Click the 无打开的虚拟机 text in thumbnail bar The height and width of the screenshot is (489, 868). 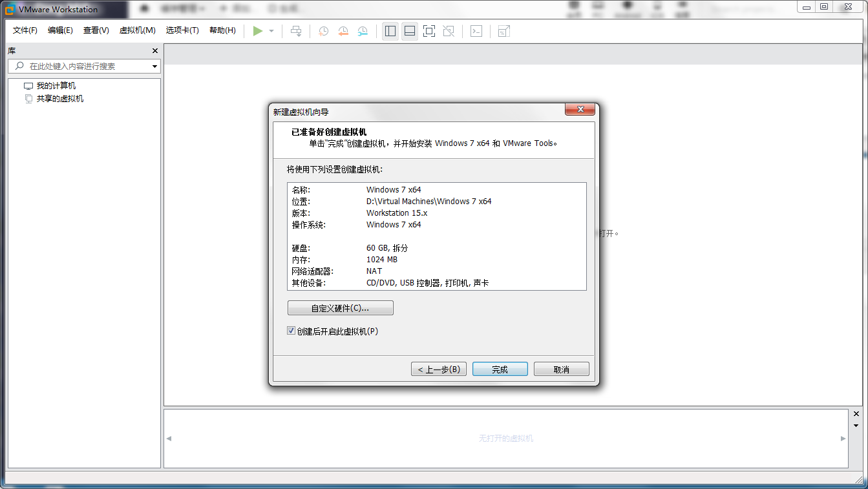[506, 439]
